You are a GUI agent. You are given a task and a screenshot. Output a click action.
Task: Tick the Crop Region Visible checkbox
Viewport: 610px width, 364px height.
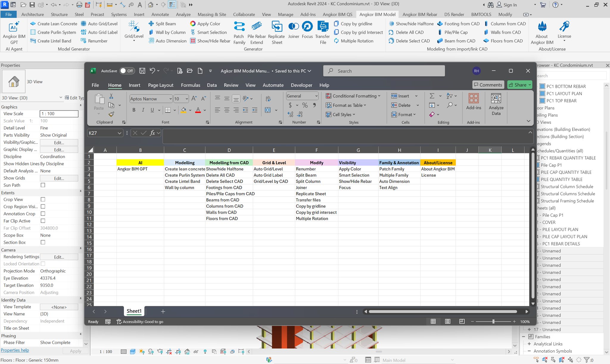43,206
